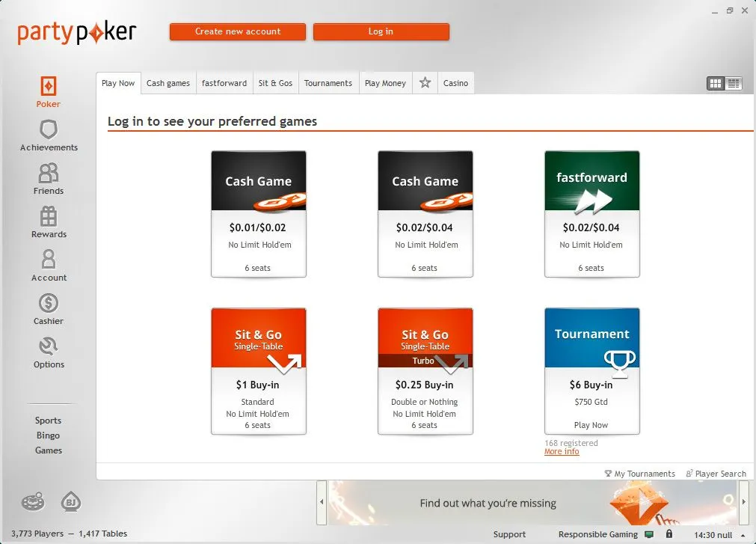Open Player Search link
This screenshot has height=544, width=756.
(x=716, y=474)
